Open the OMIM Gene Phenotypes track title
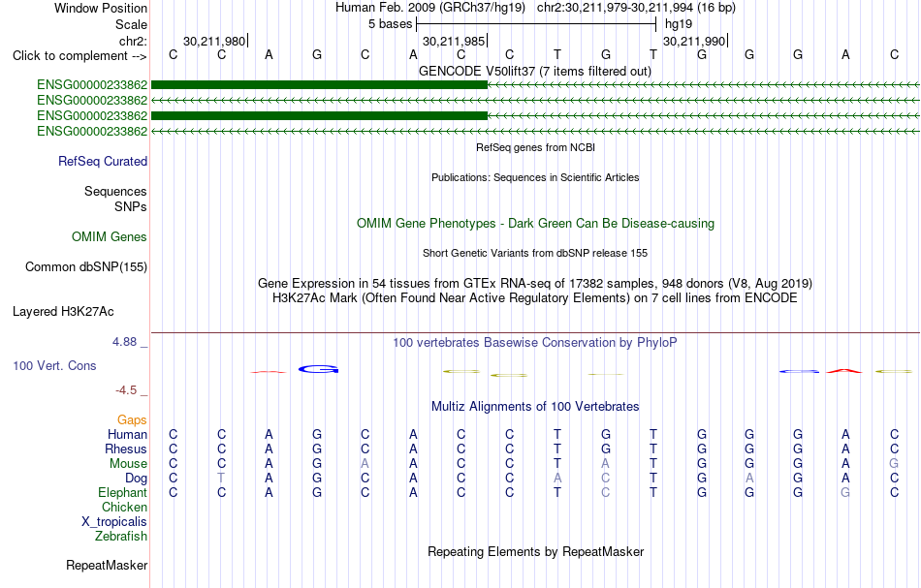The image size is (921, 588). pyautogui.click(x=536, y=224)
